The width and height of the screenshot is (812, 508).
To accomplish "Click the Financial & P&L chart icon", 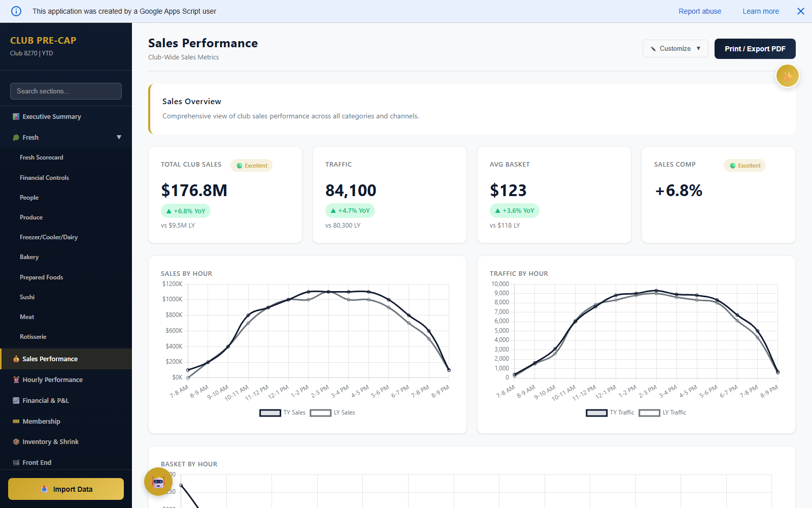I will 16,400.
